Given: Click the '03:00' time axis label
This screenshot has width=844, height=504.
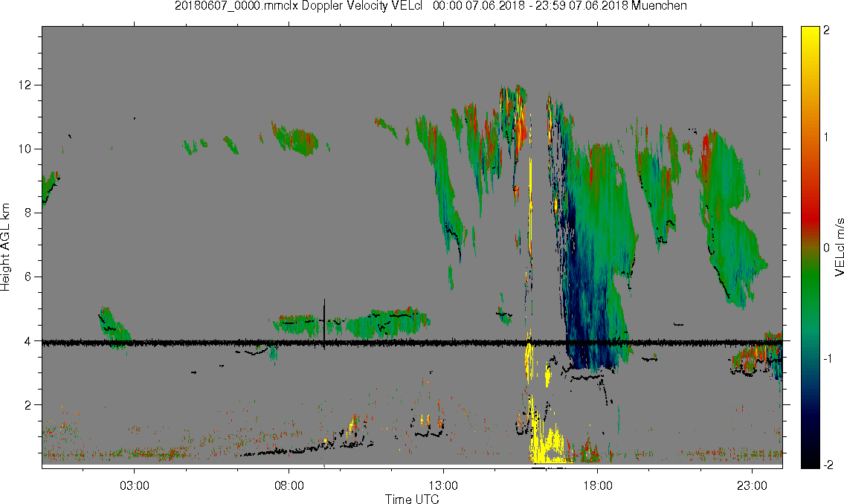Looking at the screenshot, I should click(x=134, y=485).
